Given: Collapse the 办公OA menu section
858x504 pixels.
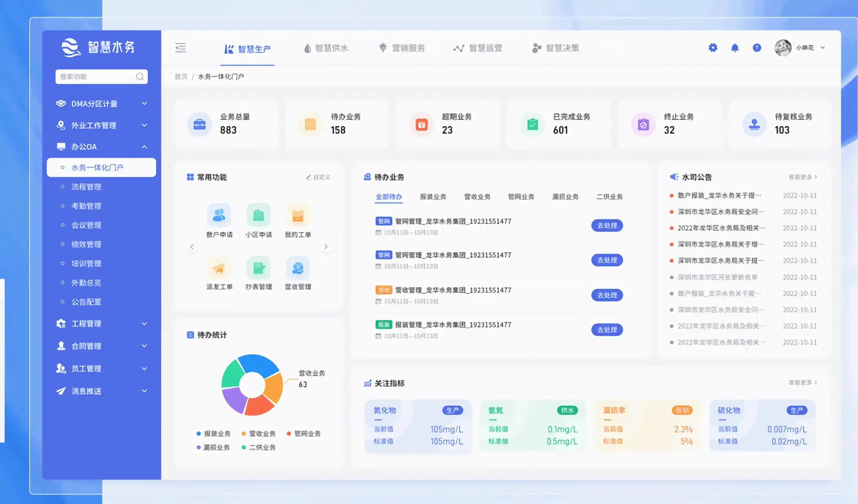Looking at the screenshot, I should [x=144, y=147].
